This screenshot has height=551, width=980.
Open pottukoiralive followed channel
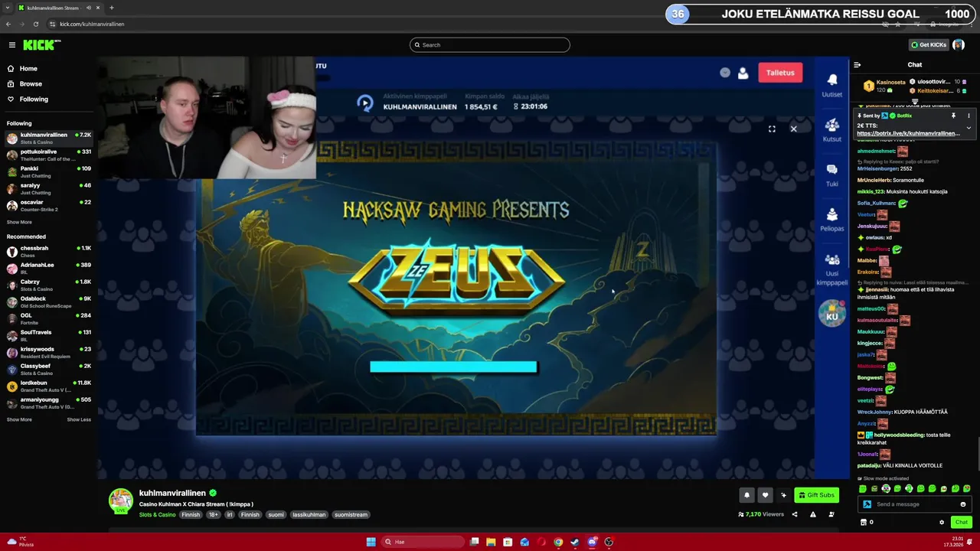49,155
